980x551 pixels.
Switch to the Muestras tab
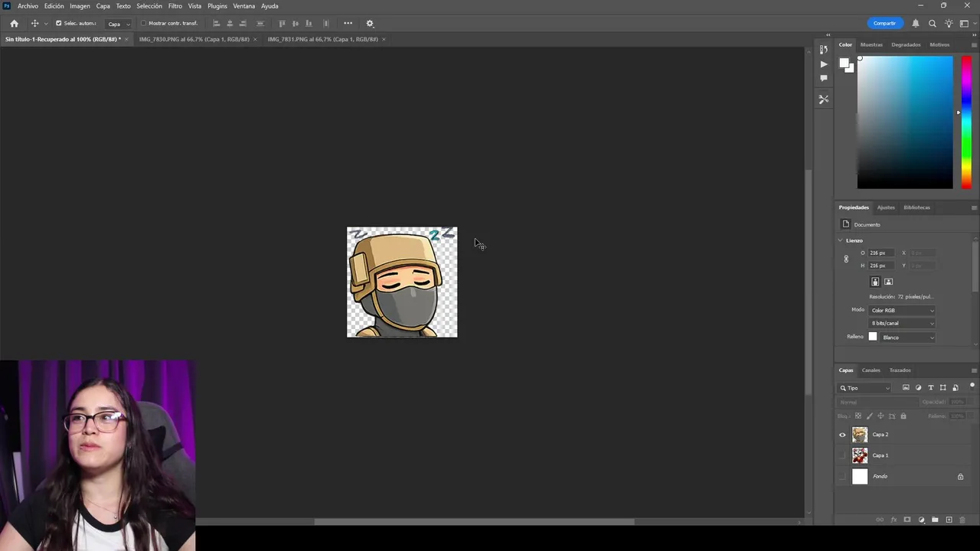[x=871, y=44]
